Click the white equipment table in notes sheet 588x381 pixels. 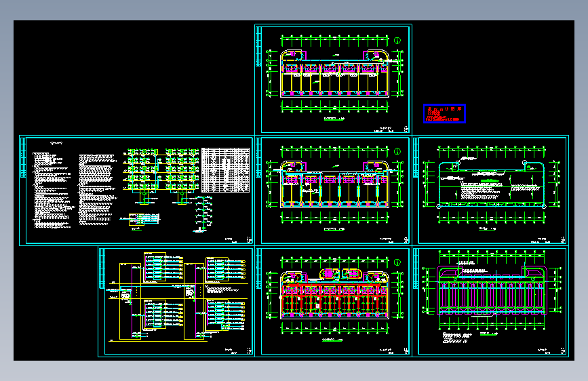(x=225, y=170)
